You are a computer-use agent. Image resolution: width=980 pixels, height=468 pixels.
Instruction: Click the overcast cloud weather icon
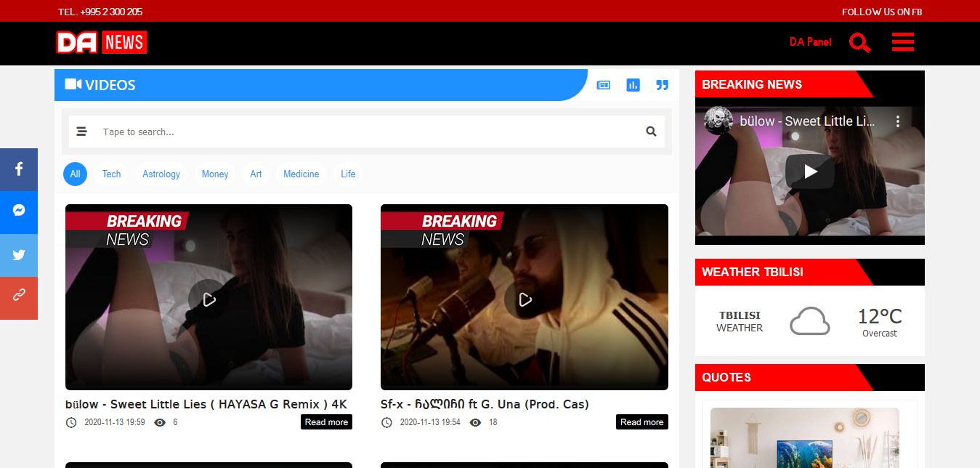pos(809,321)
